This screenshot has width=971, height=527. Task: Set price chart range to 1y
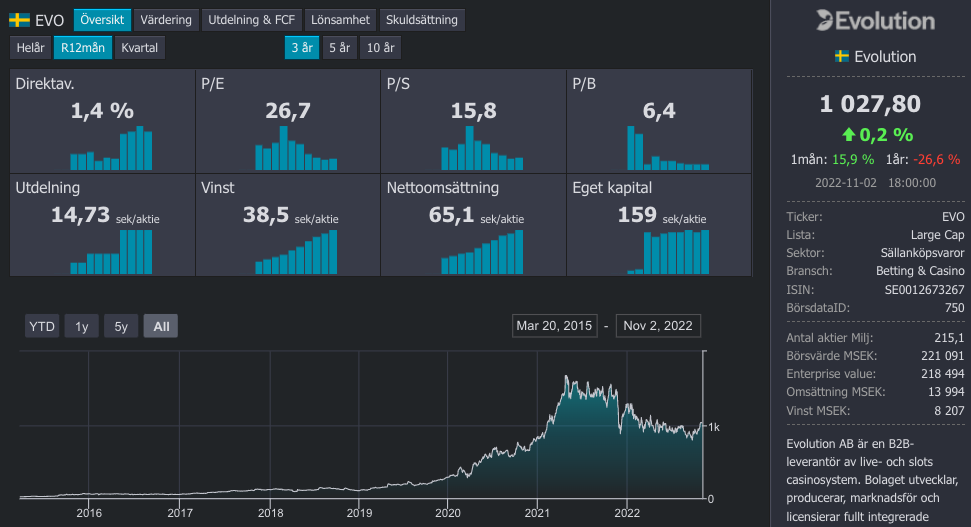(82, 326)
